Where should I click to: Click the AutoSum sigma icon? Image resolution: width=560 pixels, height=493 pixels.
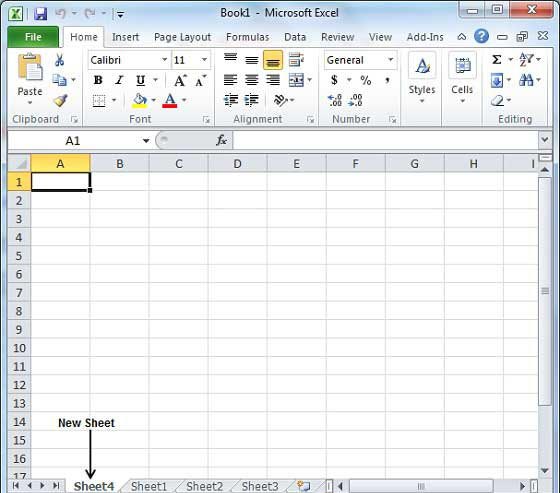[497, 59]
